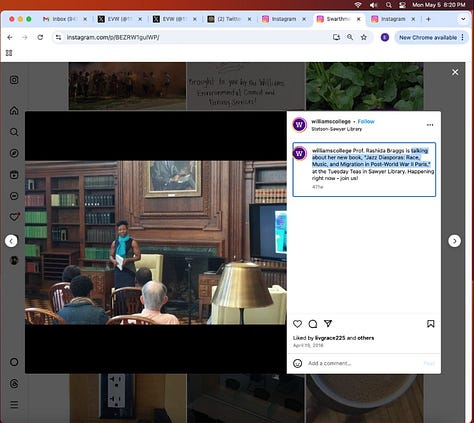Click the menu bar date and time
Viewport: 474px width, 423px height.
pyautogui.click(x=439, y=5)
